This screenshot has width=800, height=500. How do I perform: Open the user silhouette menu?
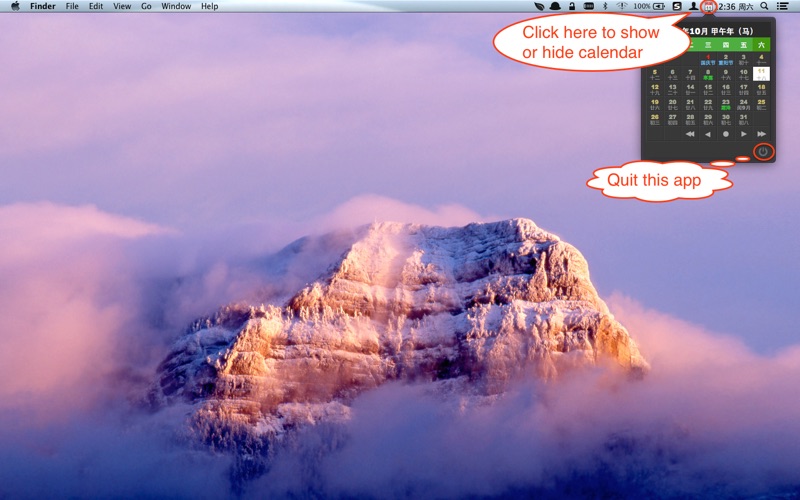tap(693, 6)
